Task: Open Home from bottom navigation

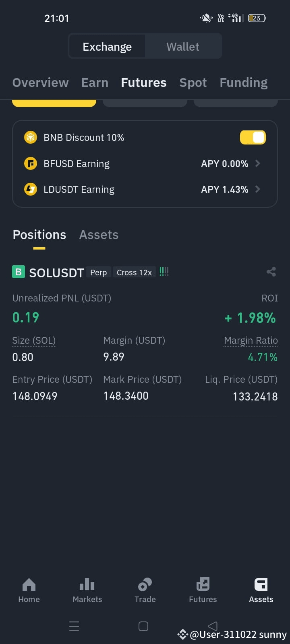Action: click(29, 590)
